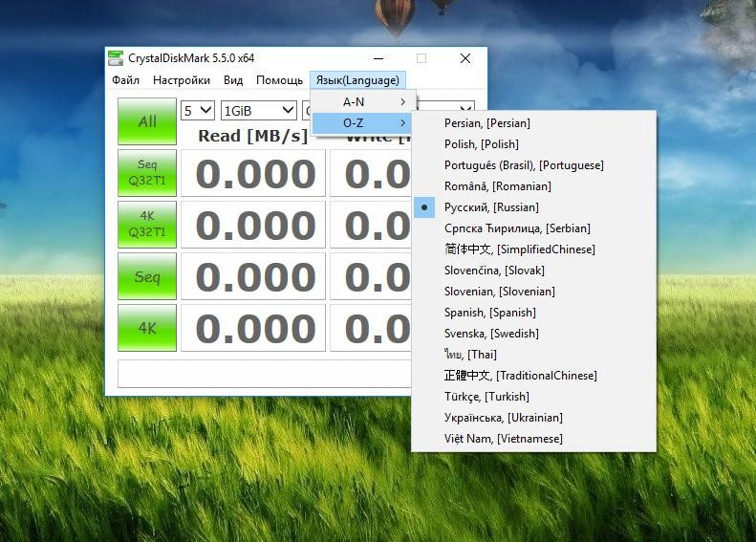Select Српска Ћирилица [Serbian] language
Screen dimensions: 756x542
pos(533,228)
